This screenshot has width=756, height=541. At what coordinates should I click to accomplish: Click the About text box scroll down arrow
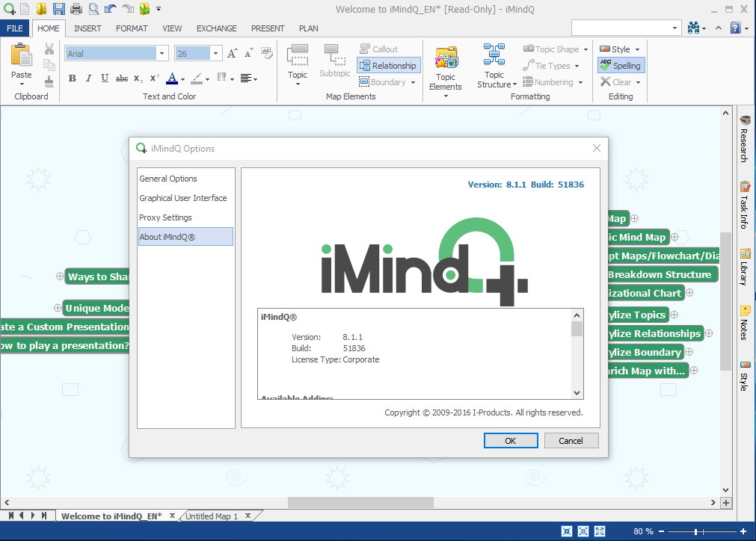point(577,392)
